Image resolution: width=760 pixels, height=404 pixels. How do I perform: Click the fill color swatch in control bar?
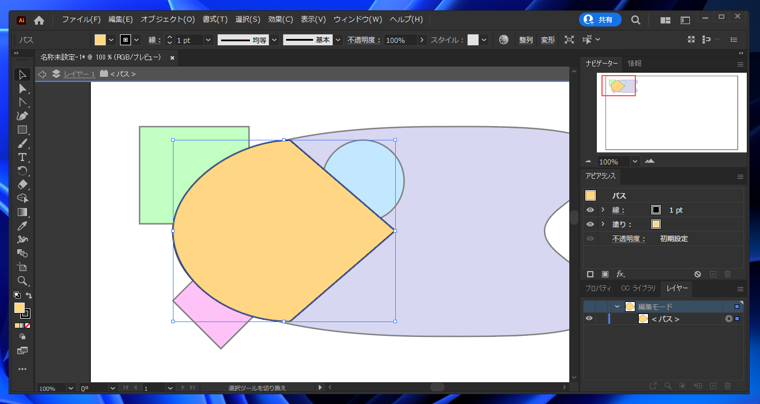tap(100, 40)
